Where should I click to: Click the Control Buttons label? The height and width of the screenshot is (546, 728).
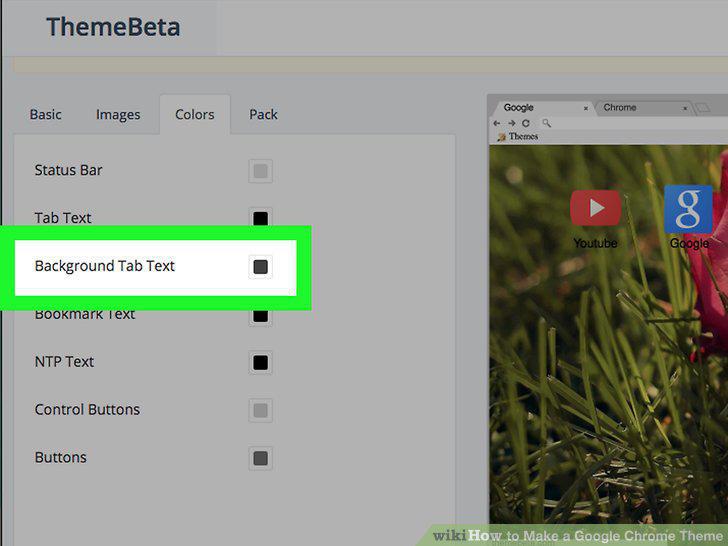click(x=87, y=410)
